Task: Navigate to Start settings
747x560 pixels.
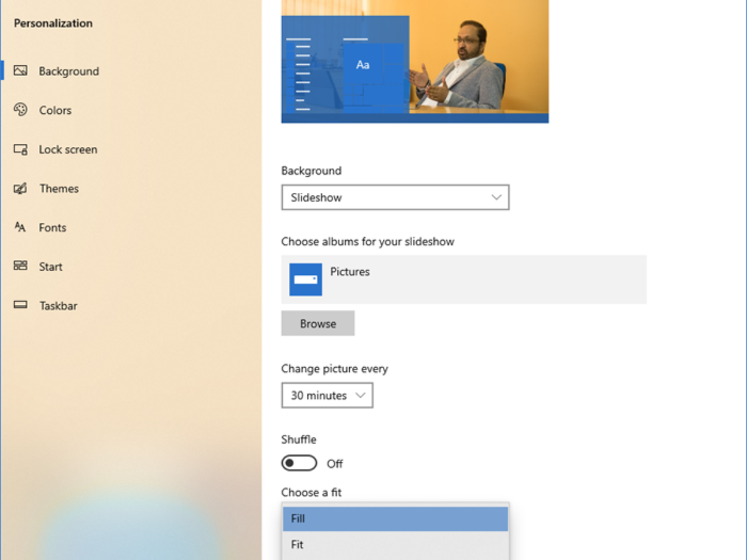Action: [50, 266]
